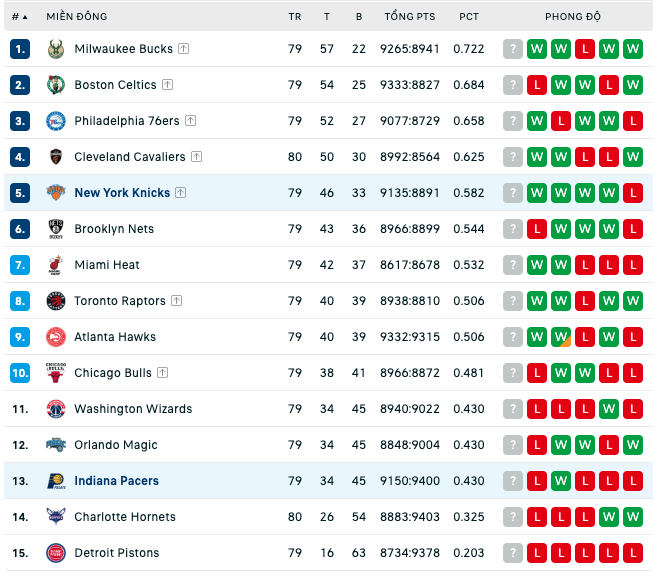Click the Indiana Pacers team logo
Image resolution: width=658 pixels, height=576 pixels.
point(56,481)
